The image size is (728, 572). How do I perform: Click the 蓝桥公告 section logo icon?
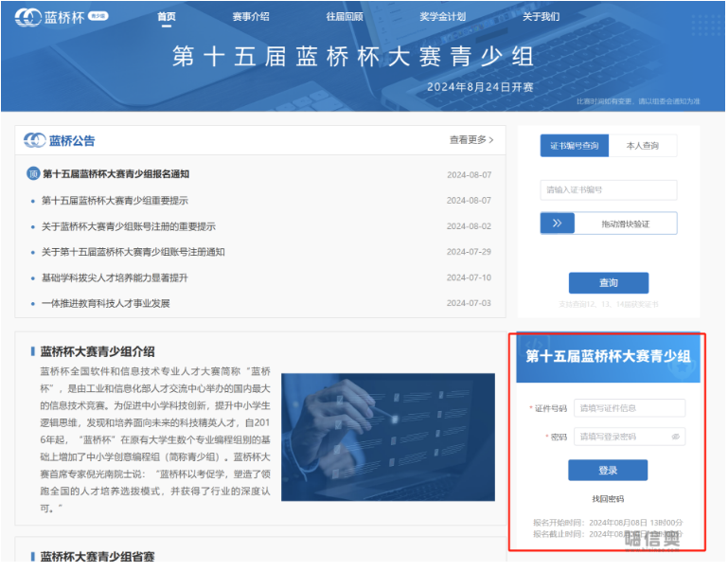(x=35, y=140)
